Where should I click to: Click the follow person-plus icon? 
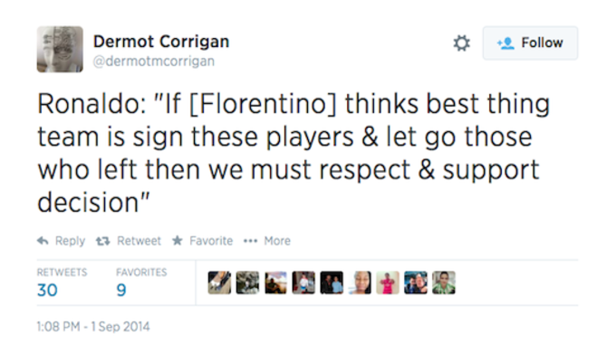(505, 43)
